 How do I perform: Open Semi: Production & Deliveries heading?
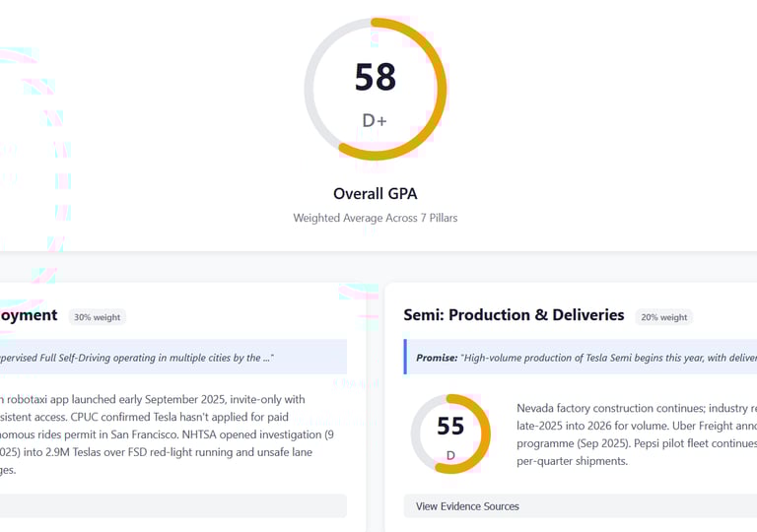click(514, 315)
